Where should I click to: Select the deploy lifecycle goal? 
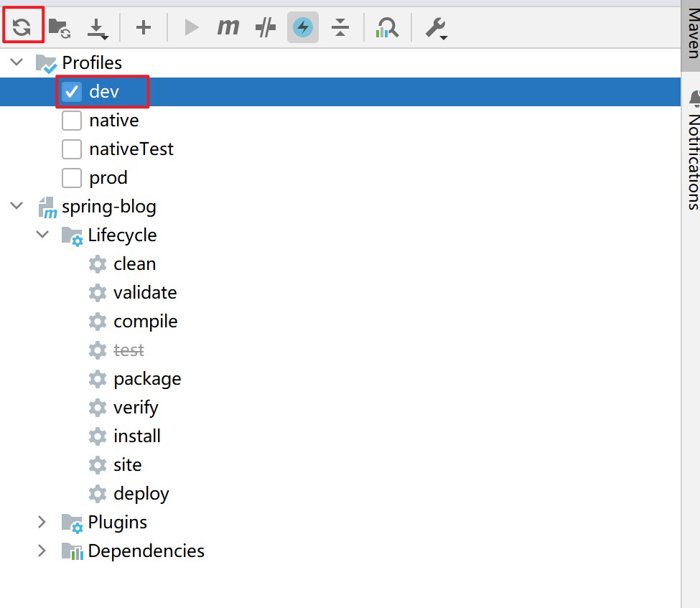click(141, 494)
